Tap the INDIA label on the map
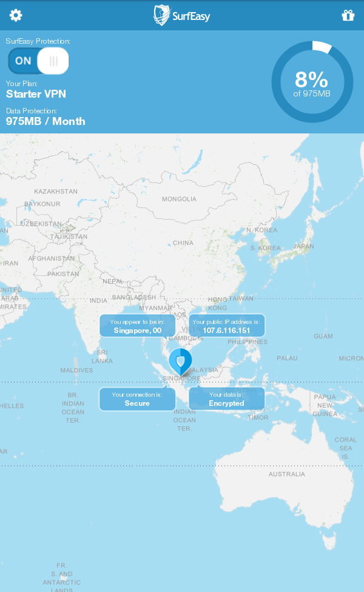 tap(98, 300)
